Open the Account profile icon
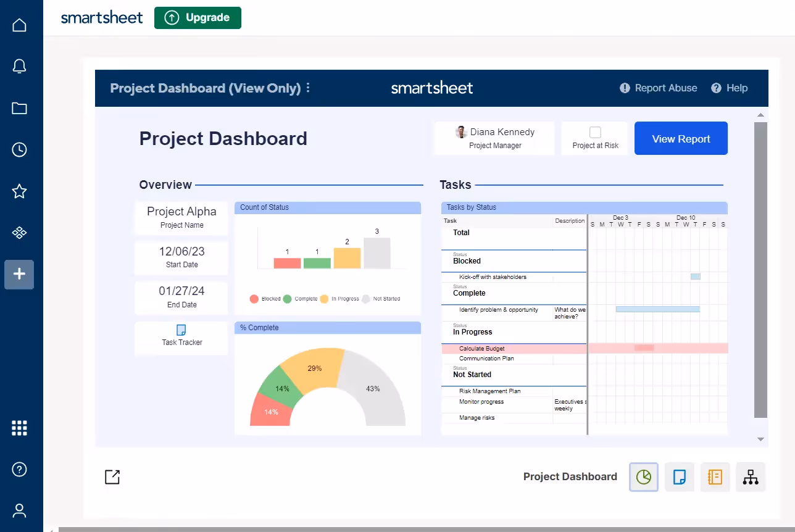Image resolution: width=795 pixels, height=532 pixels. [19, 510]
